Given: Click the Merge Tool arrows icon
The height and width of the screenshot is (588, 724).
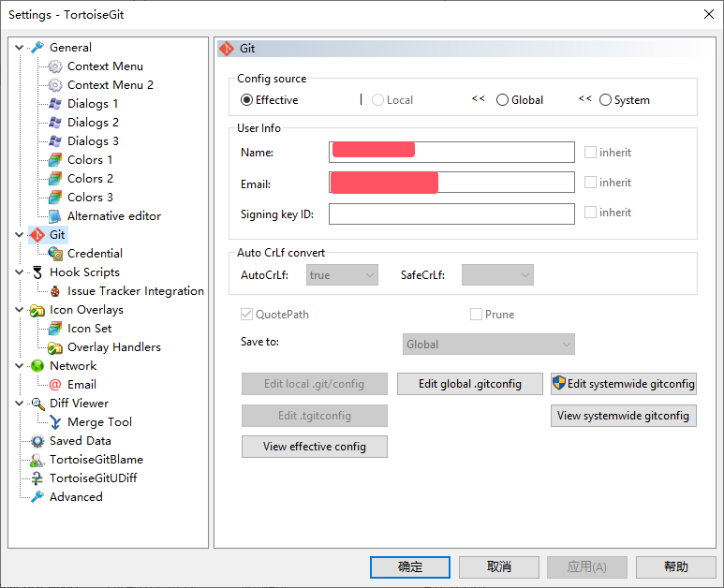Looking at the screenshot, I should (55, 422).
